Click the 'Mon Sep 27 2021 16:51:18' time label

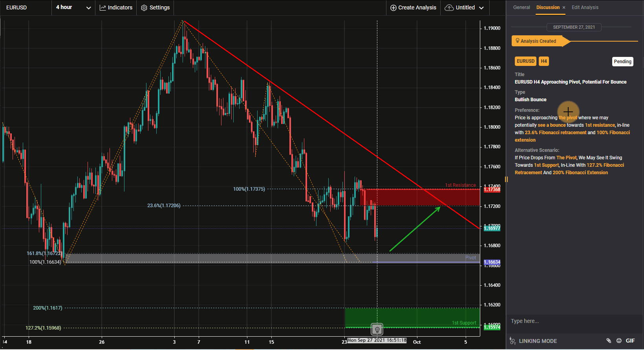377,340
